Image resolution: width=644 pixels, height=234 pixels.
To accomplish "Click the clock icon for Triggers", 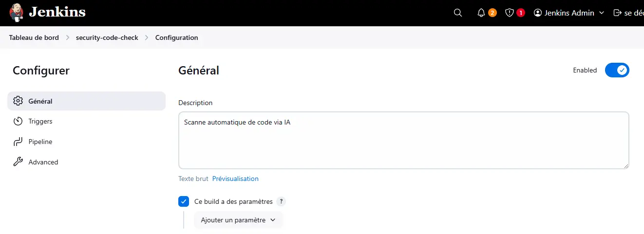I will tap(18, 121).
